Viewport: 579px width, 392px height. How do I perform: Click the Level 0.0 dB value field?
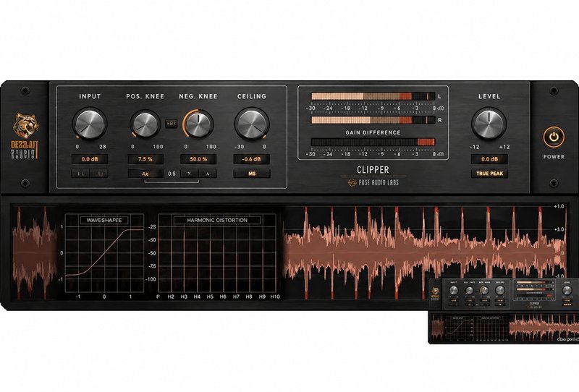(x=489, y=159)
